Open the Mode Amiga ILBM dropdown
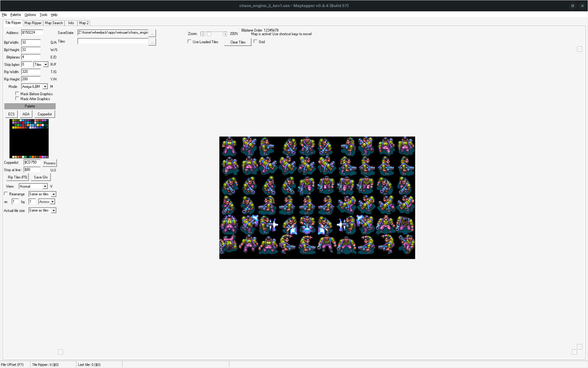 pos(45,87)
